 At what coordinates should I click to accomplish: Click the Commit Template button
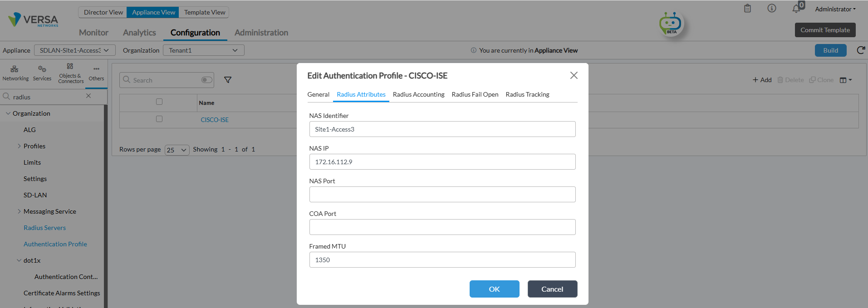coord(825,30)
